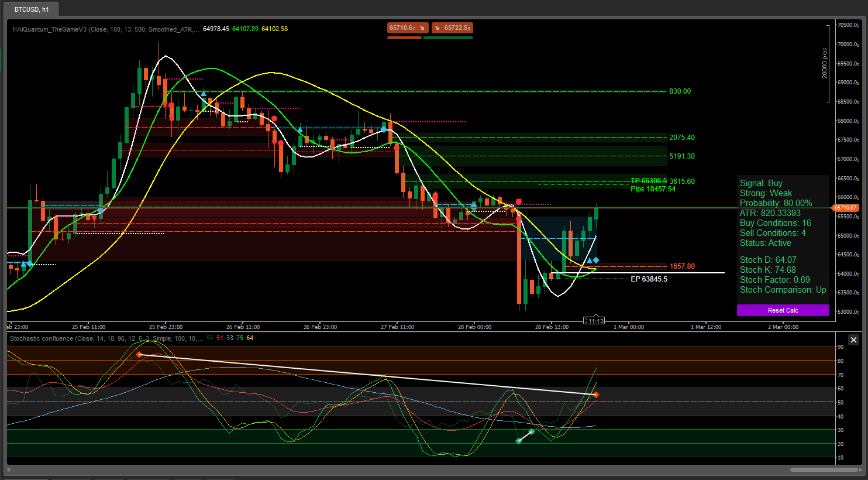Click the horizontal scrollbar thumb at bottom
This screenshot has width=868, height=480.
coord(824,469)
